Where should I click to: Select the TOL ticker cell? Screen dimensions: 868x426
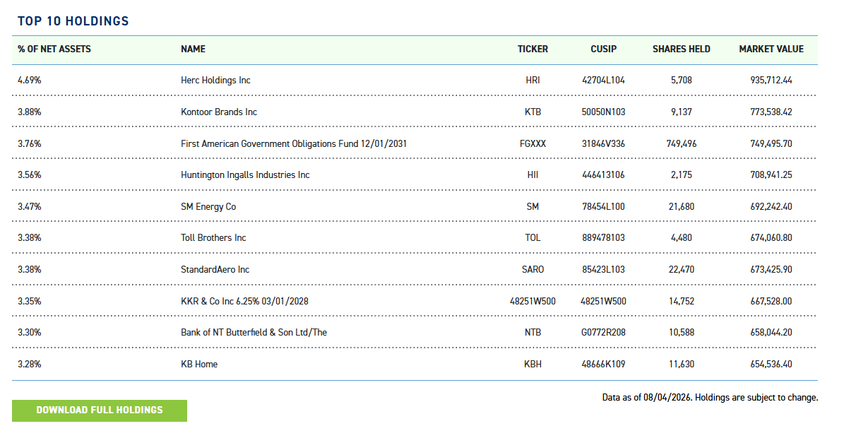click(533, 238)
